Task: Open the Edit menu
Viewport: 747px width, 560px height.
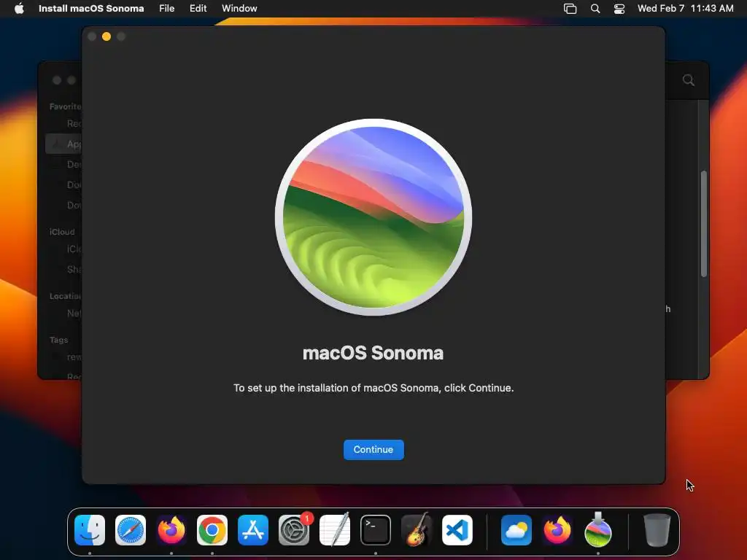Action: 198,8
